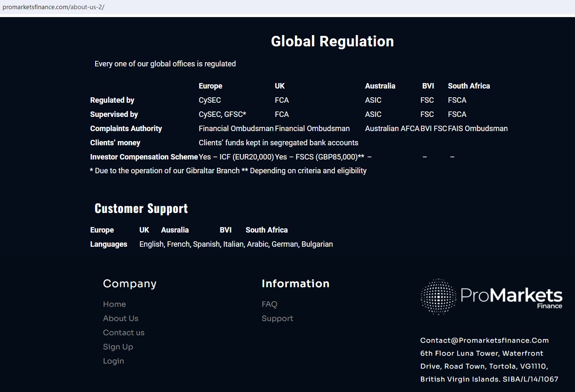Click the Global Regulation heading
This screenshot has height=392, width=575.
click(332, 41)
